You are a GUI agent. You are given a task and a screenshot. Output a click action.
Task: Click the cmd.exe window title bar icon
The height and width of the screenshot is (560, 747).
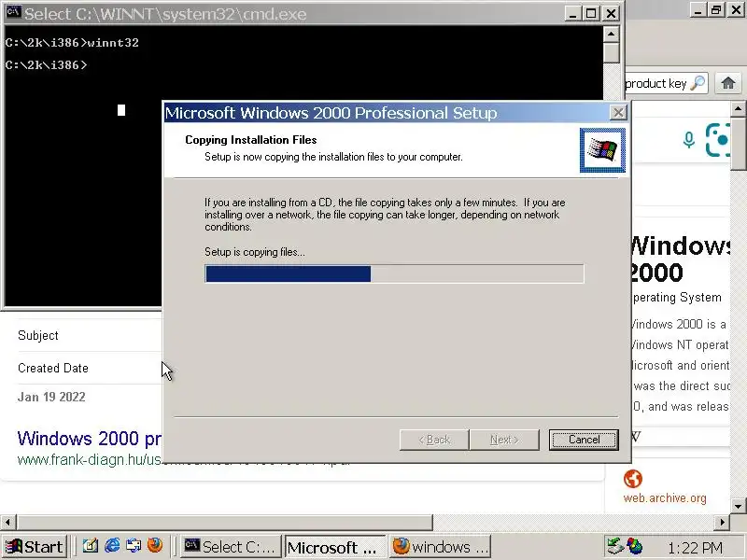pyautogui.click(x=13, y=13)
